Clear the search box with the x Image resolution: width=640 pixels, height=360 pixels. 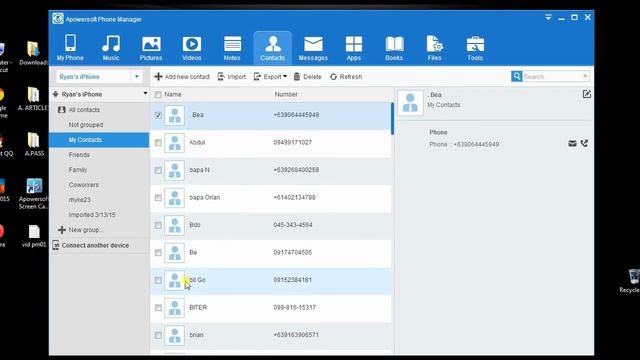(585, 76)
